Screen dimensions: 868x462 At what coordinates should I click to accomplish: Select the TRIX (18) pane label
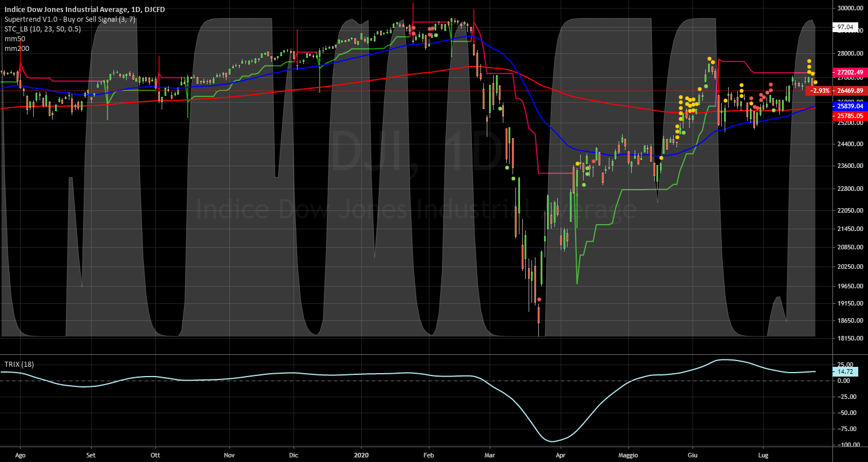(19, 364)
